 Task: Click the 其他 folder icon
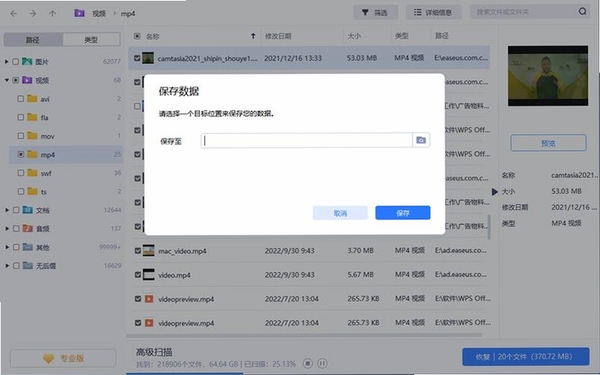[x=28, y=247]
